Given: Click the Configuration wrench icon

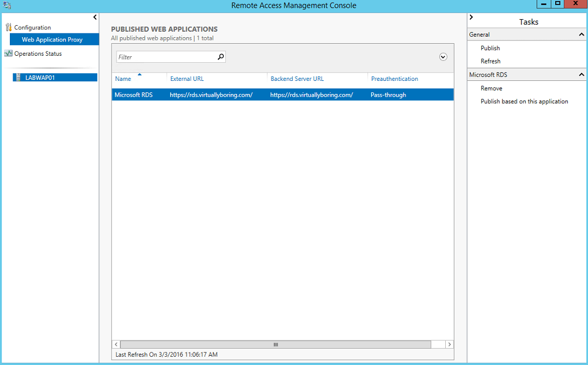Looking at the screenshot, I should click(x=9, y=27).
